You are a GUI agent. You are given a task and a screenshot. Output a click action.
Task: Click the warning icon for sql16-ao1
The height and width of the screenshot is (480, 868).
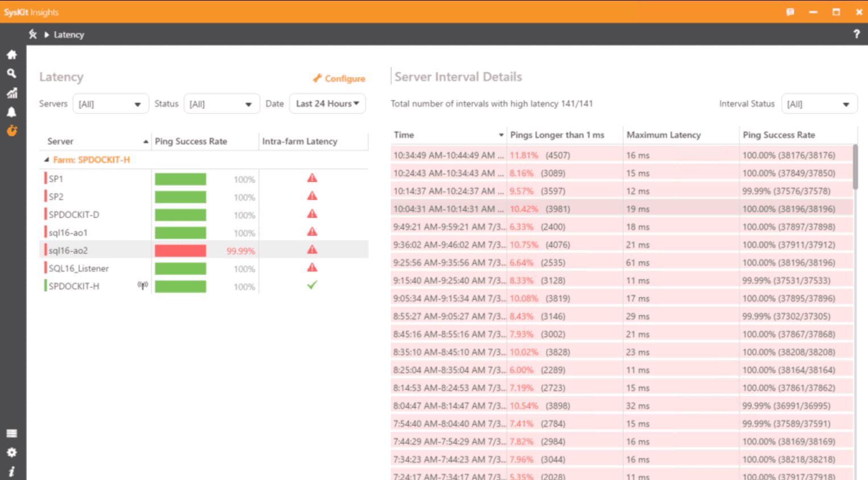(x=312, y=232)
